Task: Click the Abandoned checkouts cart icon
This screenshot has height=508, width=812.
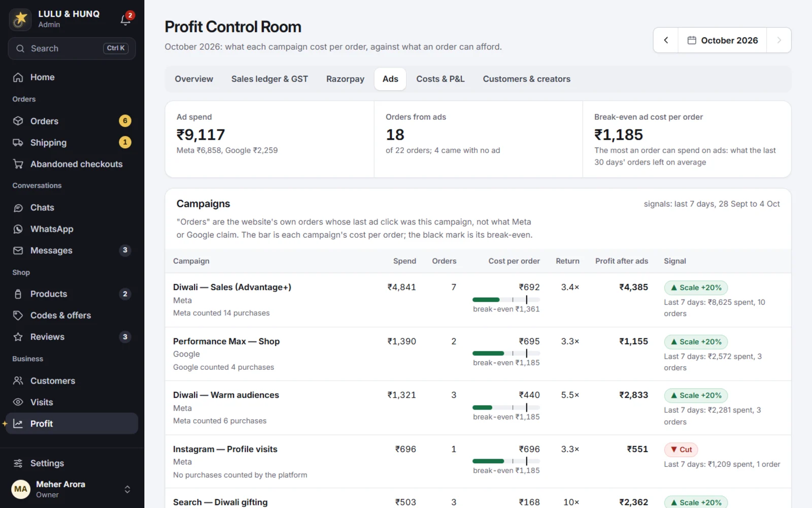Action: pyautogui.click(x=18, y=164)
